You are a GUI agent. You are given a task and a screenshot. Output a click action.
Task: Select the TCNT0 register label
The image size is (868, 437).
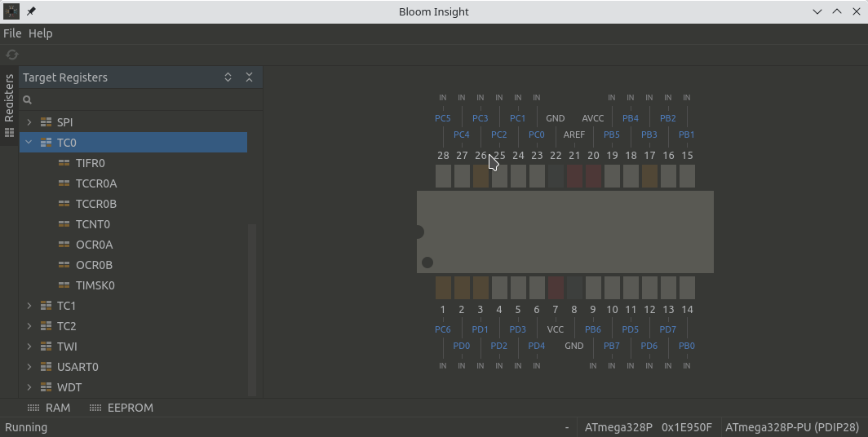93,224
